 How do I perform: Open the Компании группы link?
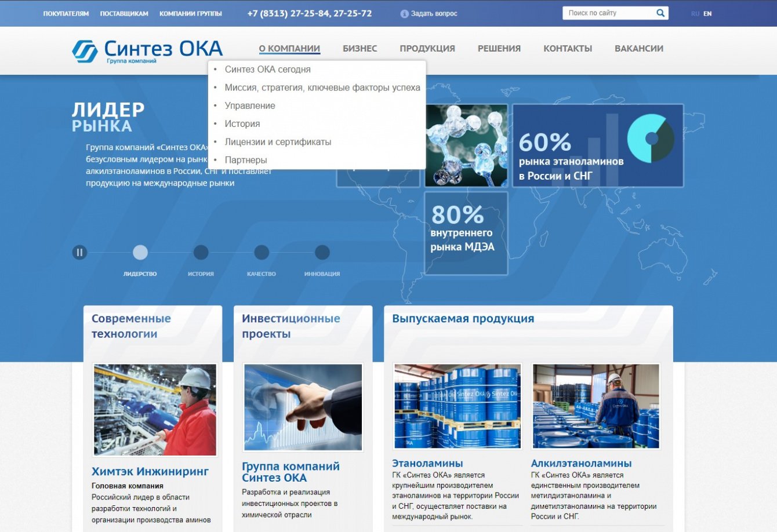191,13
